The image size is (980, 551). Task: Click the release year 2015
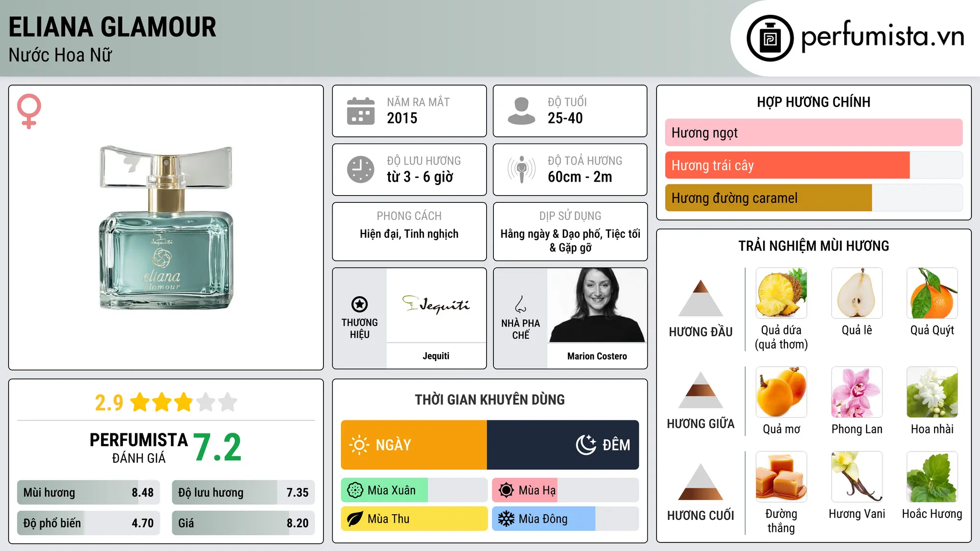coord(402,118)
